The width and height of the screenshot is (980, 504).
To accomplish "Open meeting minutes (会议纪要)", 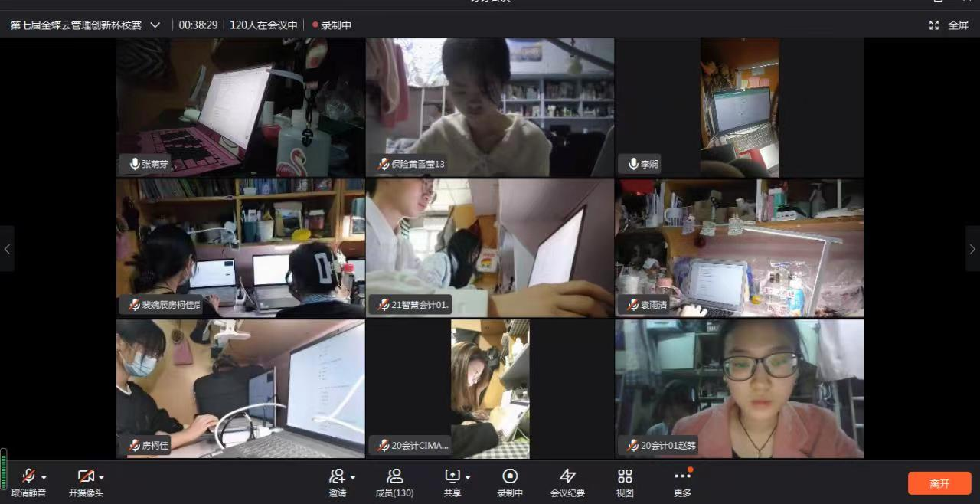I will (x=567, y=476).
